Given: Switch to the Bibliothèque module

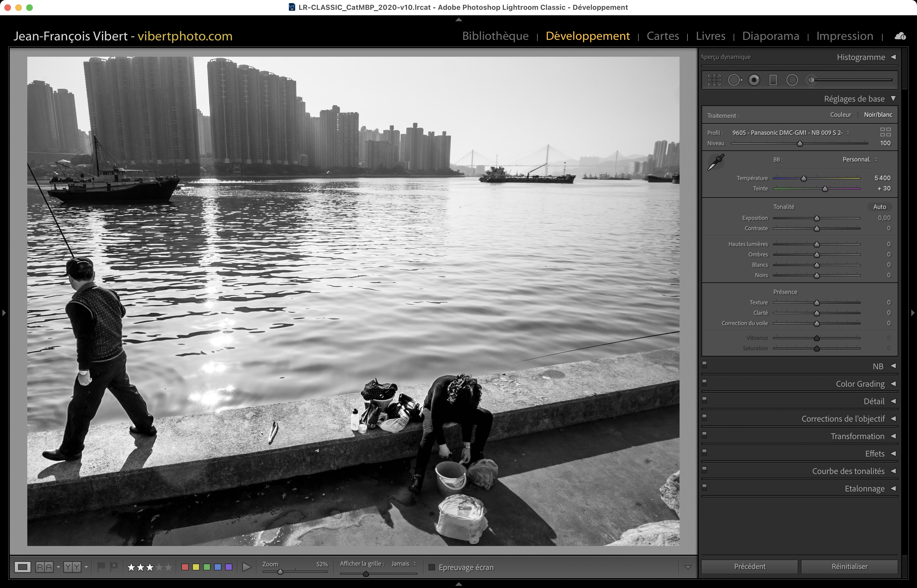Looking at the screenshot, I should coord(495,36).
